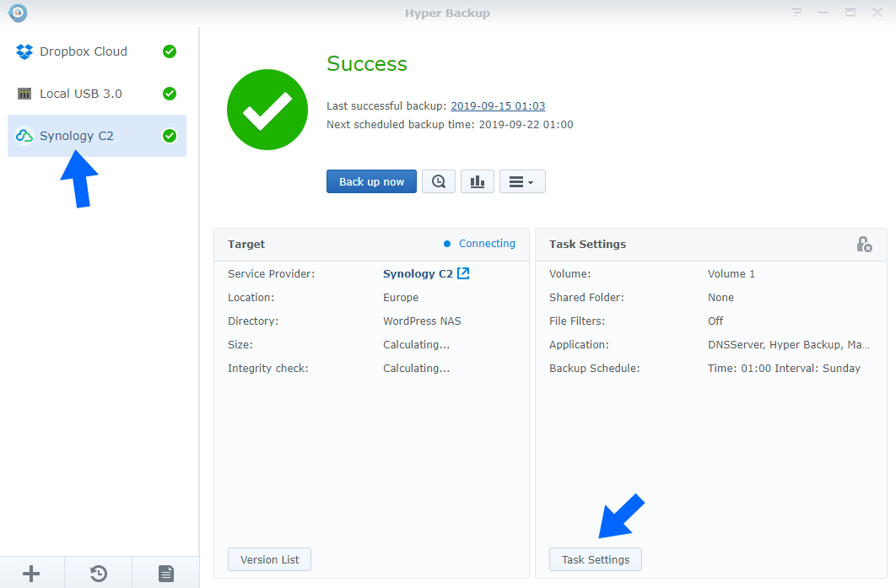Click the Shared Folder value None
The width and height of the screenshot is (896, 588).
click(x=721, y=297)
